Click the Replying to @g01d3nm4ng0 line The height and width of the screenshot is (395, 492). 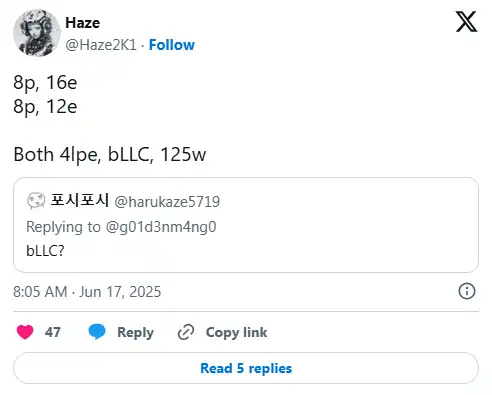pyautogui.click(x=121, y=227)
